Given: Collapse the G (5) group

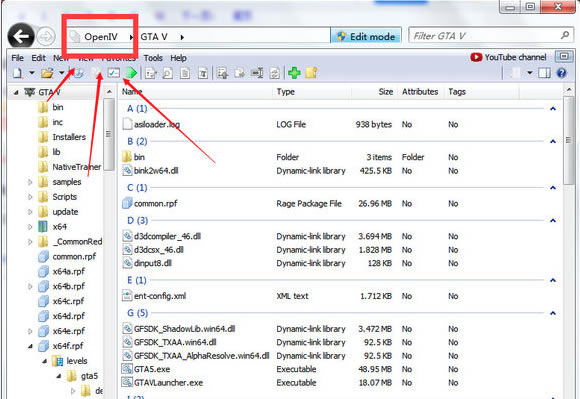Looking at the screenshot, I should click(553, 313).
